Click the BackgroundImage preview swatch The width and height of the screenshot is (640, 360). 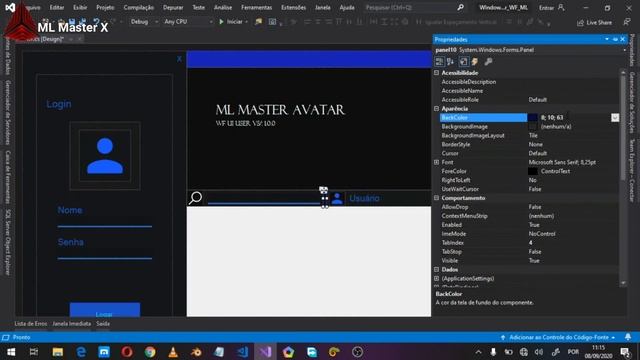coord(533,127)
